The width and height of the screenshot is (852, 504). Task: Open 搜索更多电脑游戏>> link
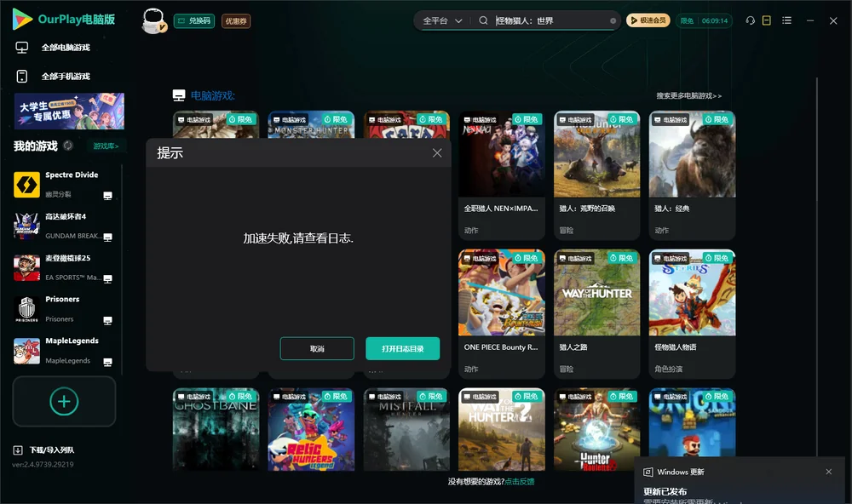coord(688,95)
